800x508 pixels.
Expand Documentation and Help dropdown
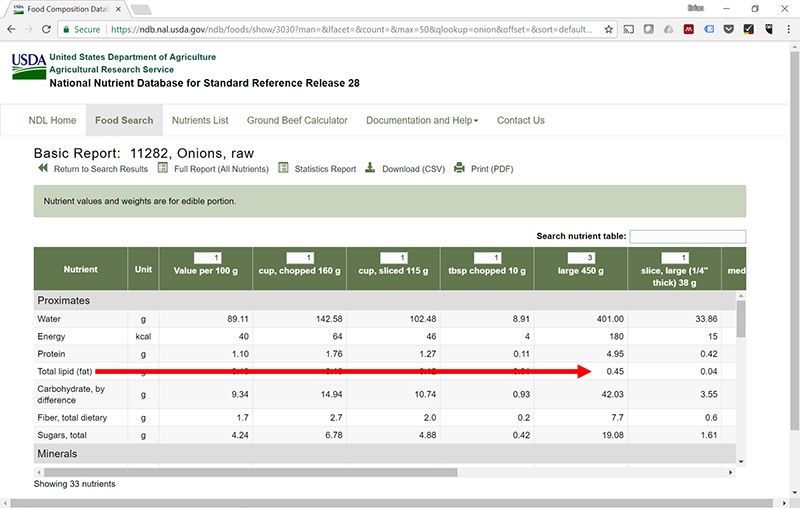(422, 120)
